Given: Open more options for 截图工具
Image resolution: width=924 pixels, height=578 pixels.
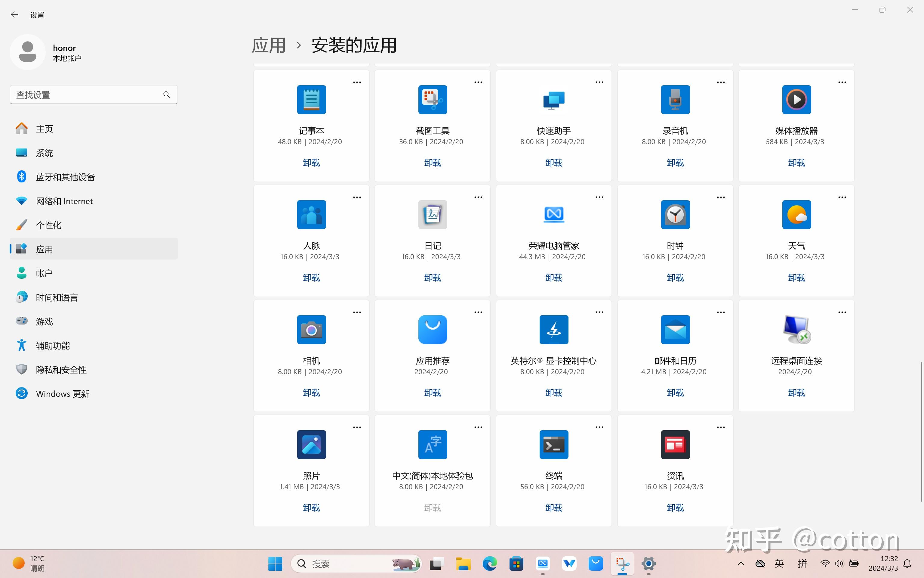Looking at the screenshot, I should pos(478,82).
